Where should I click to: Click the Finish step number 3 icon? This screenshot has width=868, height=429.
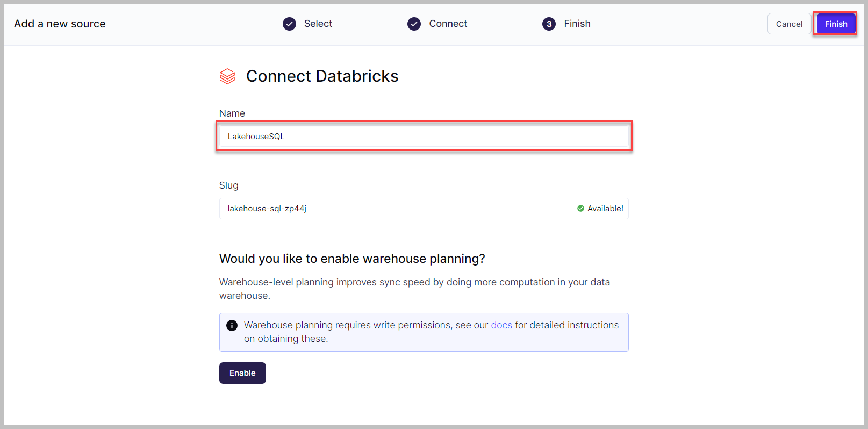[549, 24]
